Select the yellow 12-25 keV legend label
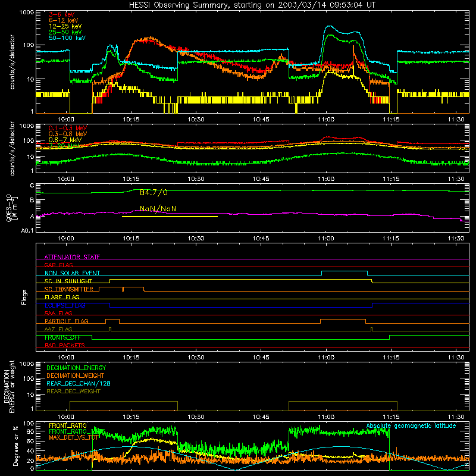Screen dimensions: 476x476 point(65,26)
